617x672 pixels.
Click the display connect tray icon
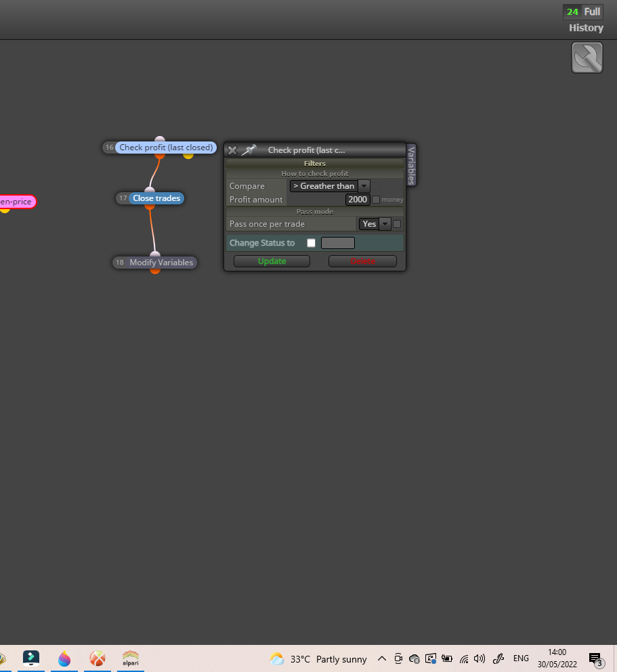(x=431, y=658)
